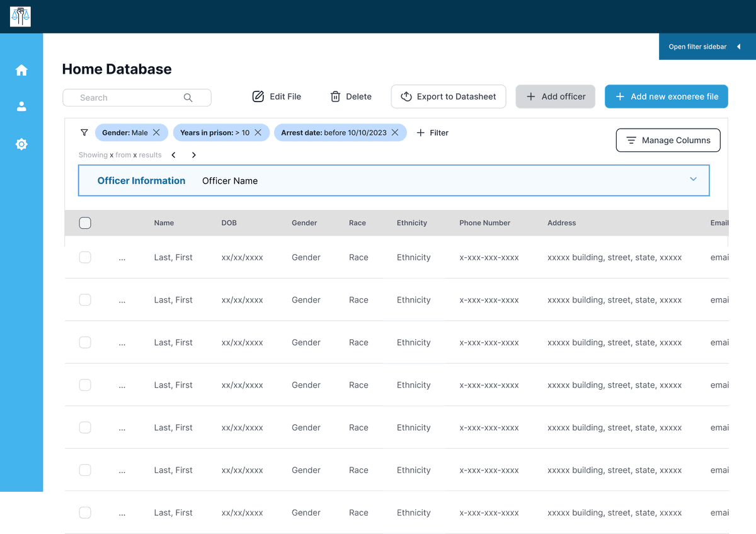Click Add new exoneree file button

[x=666, y=96]
